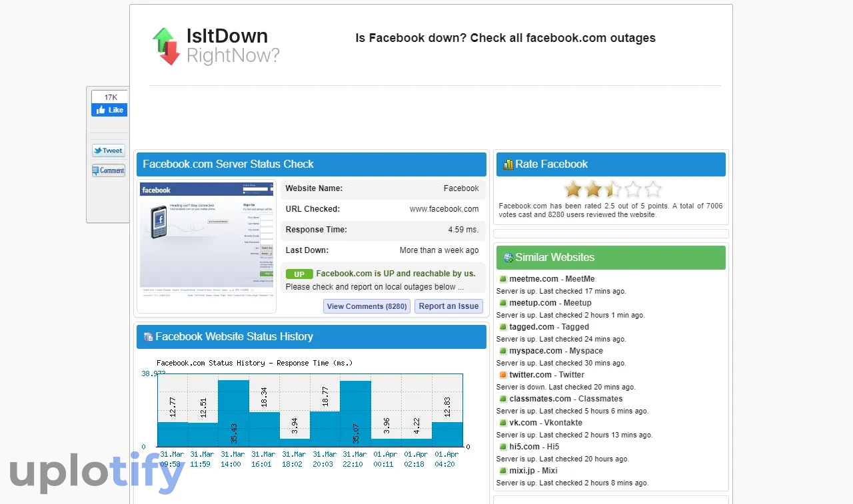This screenshot has height=504, width=853.
Task: Click the 17K like count box
Action: click(111, 97)
